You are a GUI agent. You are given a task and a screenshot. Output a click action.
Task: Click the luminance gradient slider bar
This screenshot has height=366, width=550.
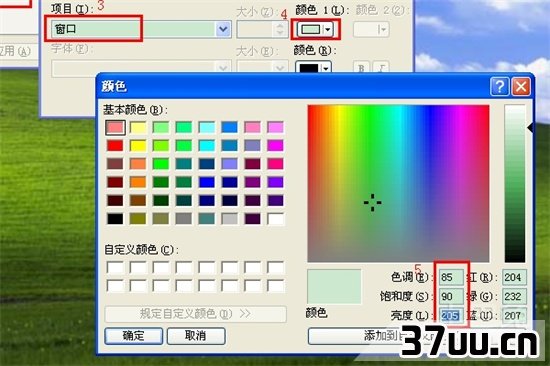(515, 183)
